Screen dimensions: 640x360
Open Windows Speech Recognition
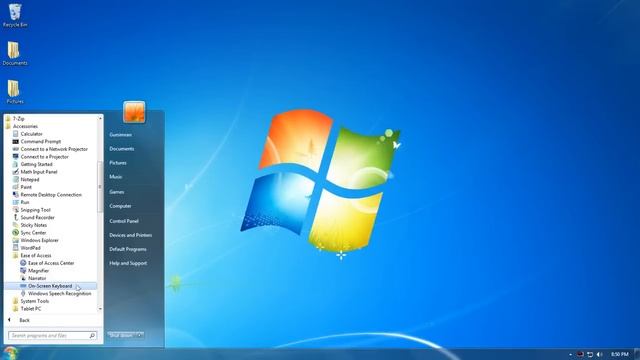click(x=56, y=293)
